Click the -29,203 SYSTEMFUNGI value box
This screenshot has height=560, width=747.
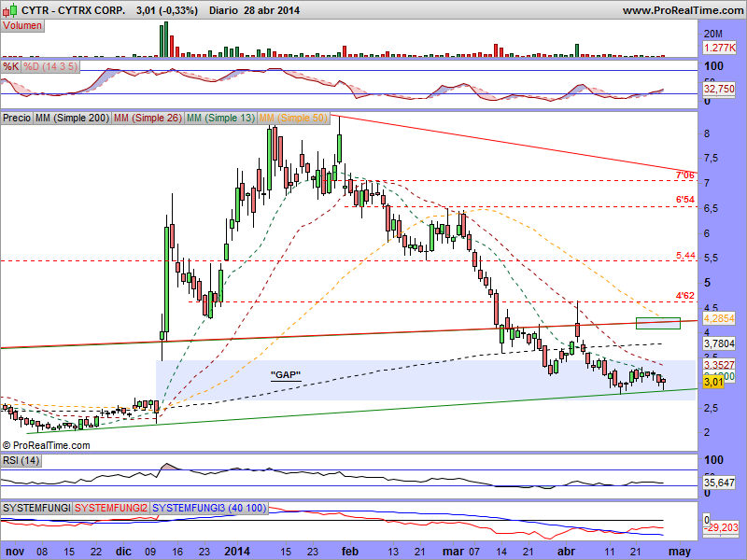point(721,527)
